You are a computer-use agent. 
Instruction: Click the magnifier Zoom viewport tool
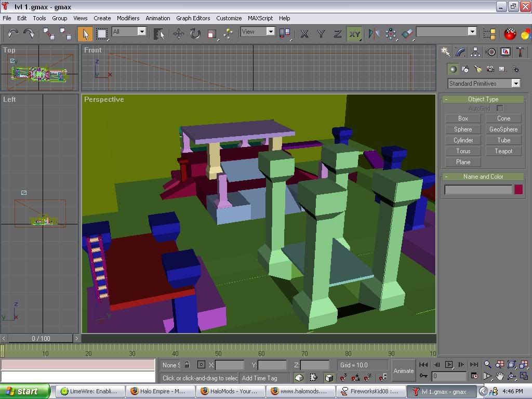487,364
